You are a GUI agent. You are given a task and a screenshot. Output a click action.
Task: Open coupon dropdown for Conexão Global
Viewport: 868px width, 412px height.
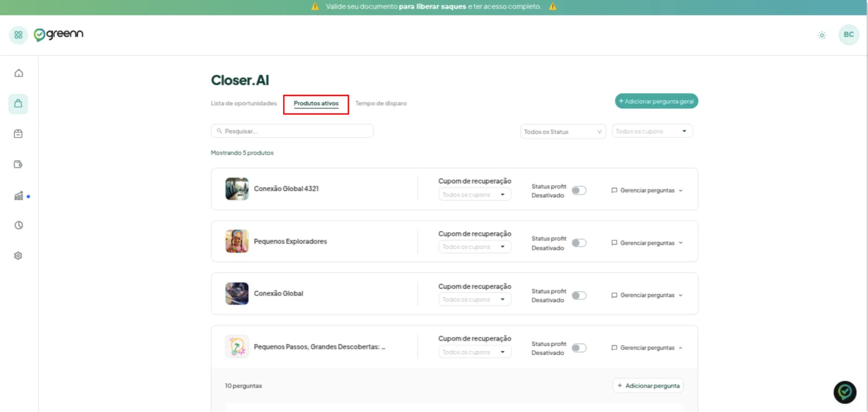pyautogui.click(x=475, y=299)
